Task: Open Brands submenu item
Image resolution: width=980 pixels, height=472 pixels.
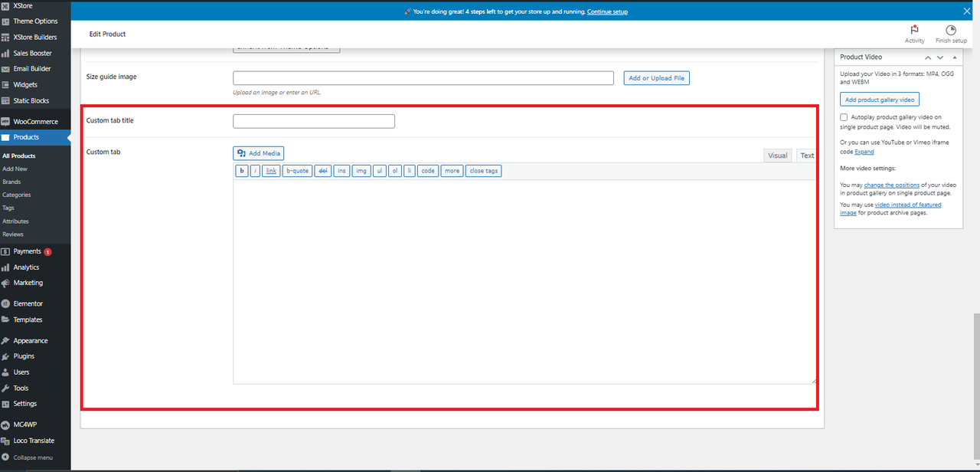Action: point(11,182)
